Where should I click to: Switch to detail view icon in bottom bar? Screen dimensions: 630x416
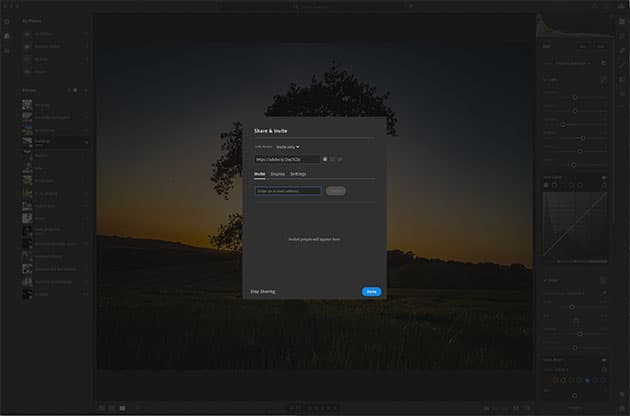123,408
